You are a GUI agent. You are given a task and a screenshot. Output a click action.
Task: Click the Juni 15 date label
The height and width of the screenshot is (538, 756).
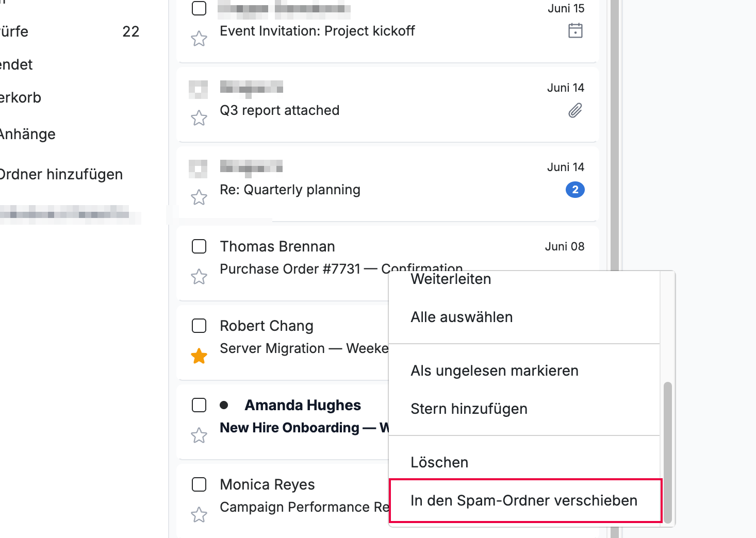click(x=566, y=8)
